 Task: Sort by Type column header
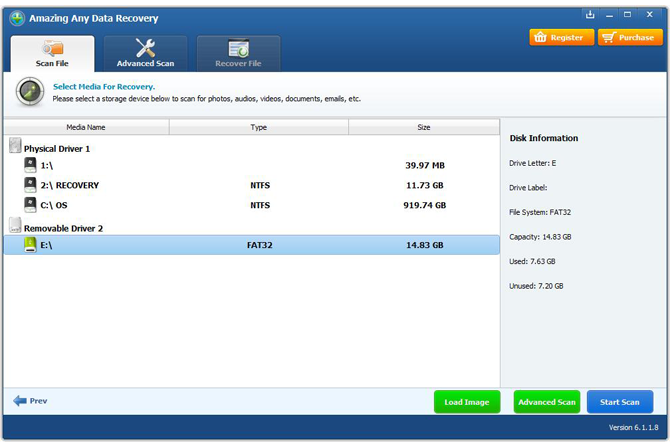coord(259,127)
